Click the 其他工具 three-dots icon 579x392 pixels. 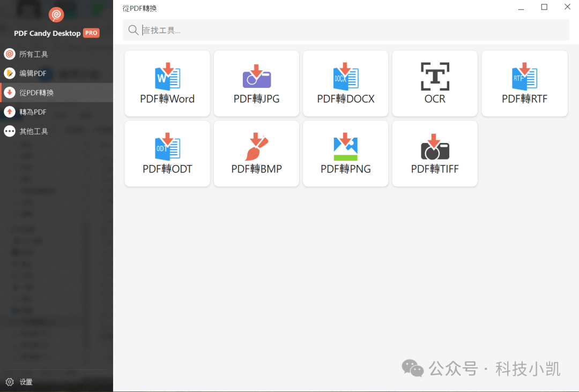tap(10, 131)
